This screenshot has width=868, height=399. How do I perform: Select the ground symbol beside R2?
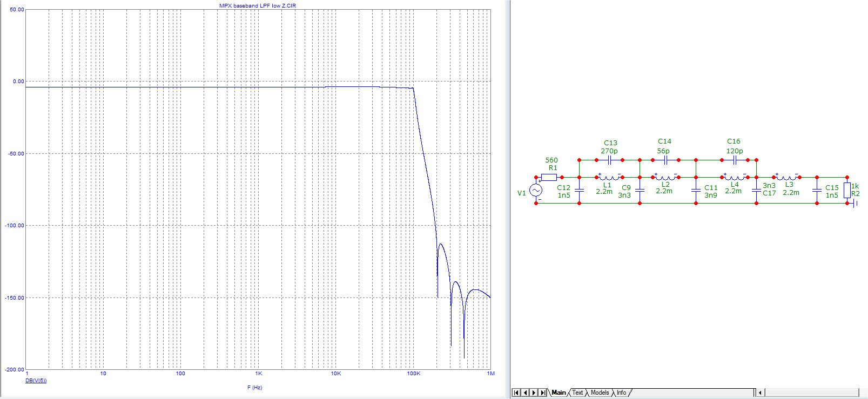point(854,204)
